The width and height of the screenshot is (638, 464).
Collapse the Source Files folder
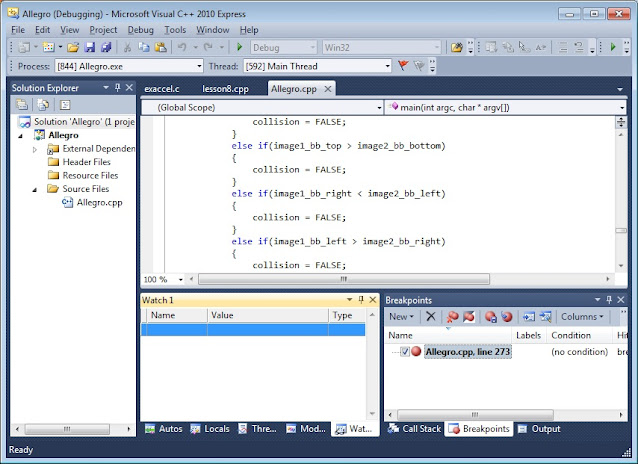(x=35, y=189)
